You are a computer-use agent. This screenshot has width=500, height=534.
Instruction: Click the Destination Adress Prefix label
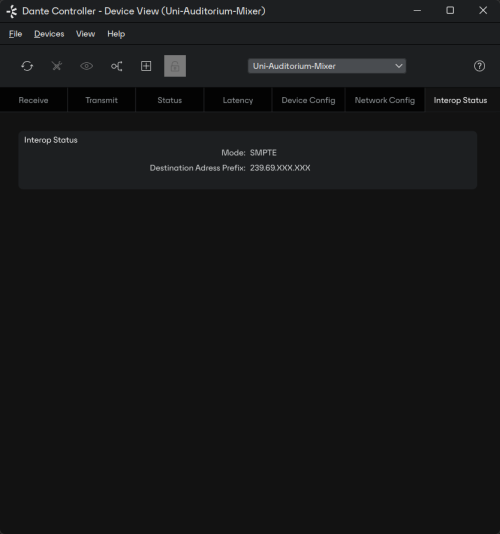coord(198,168)
